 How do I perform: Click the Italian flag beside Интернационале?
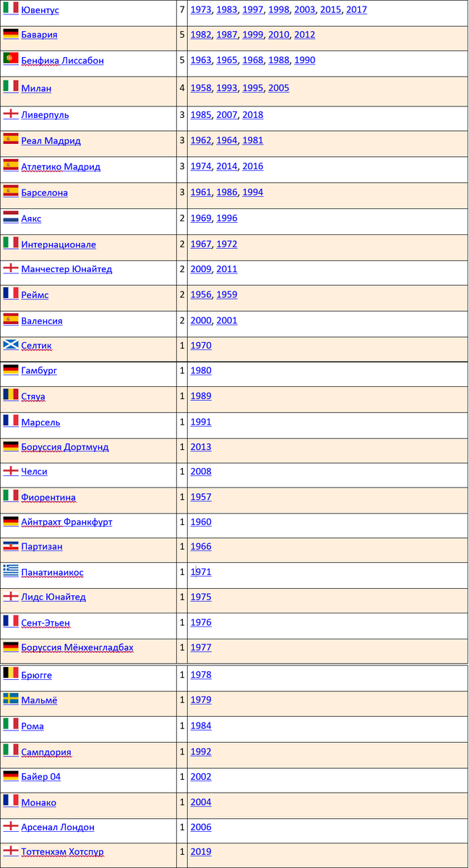[11, 243]
